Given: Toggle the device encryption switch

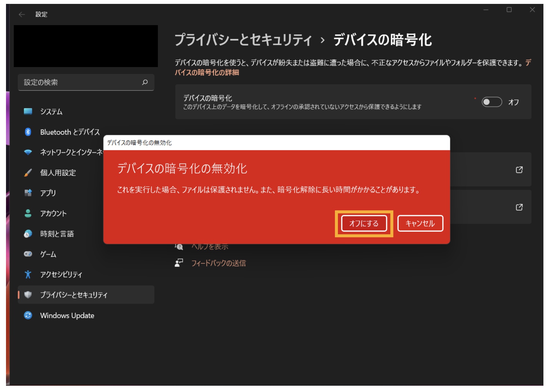Looking at the screenshot, I should 492,102.
